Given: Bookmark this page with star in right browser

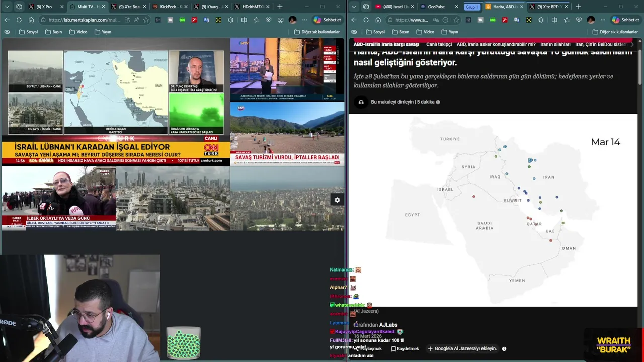Looking at the screenshot, I should pyautogui.click(x=456, y=20).
